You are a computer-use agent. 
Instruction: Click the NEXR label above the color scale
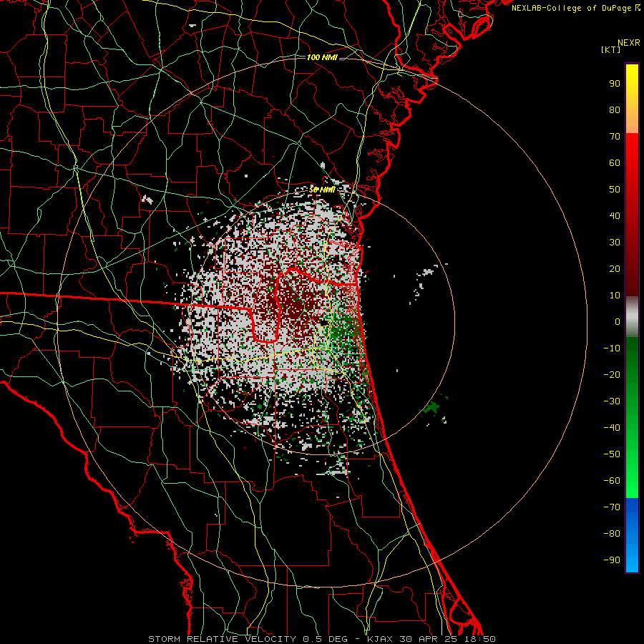pyautogui.click(x=629, y=43)
